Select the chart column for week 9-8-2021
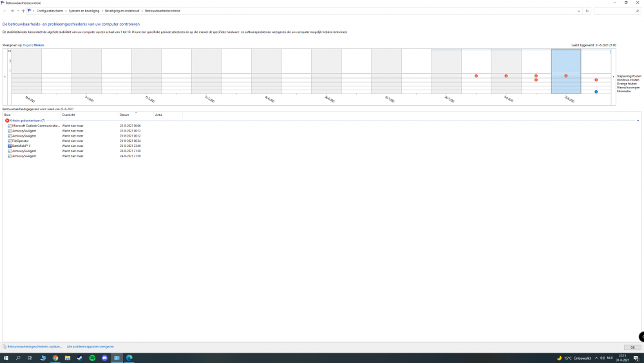This screenshot has width=644, height=363. [506, 72]
